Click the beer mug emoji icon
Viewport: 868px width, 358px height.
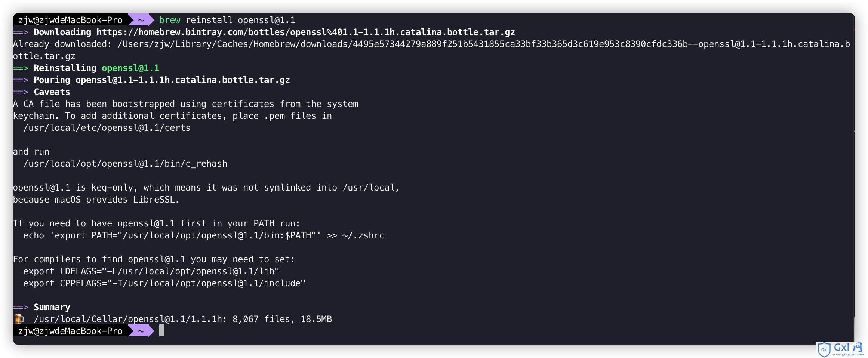[x=19, y=319]
